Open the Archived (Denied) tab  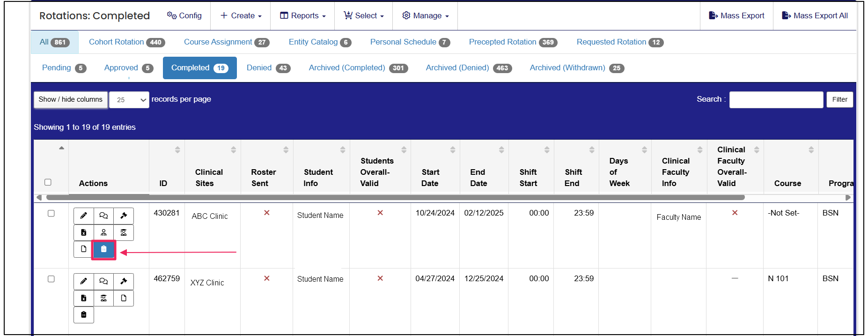click(469, 68)
